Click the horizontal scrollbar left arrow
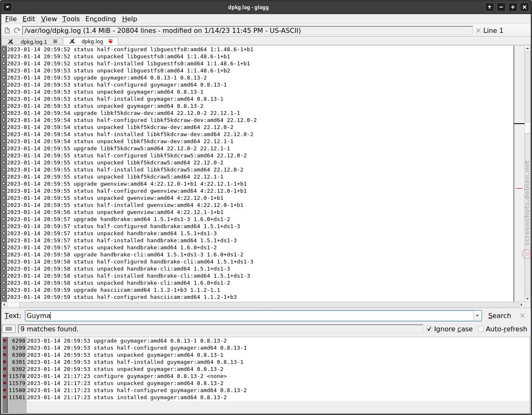The height and width of the screenshot is (415, 532). (x=5, y=305)
